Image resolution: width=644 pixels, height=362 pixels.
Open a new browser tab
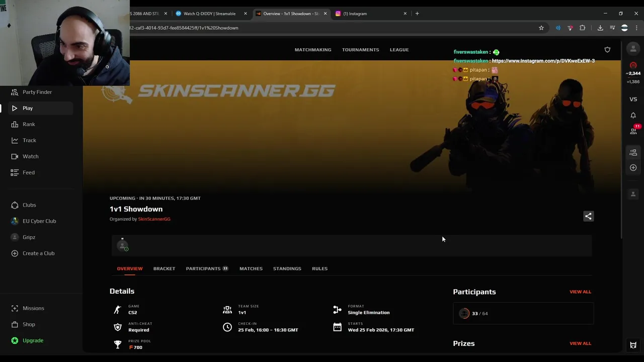[417, 14]
